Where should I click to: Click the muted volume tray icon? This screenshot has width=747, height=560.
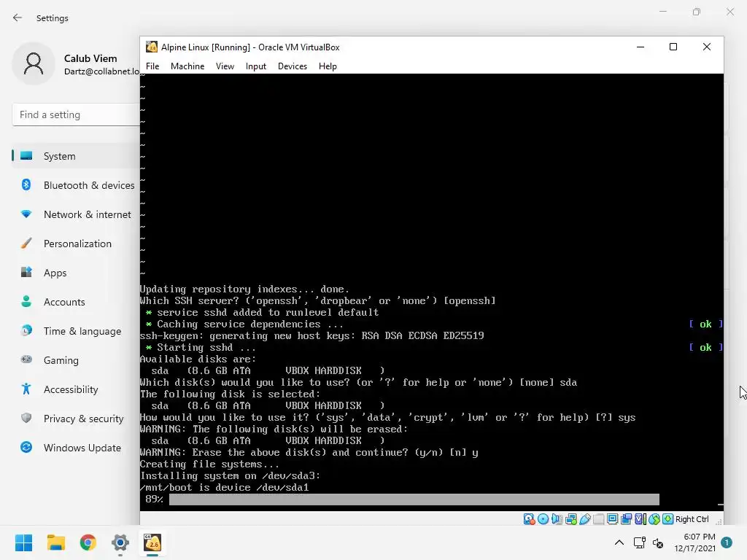tap(658, 542)
